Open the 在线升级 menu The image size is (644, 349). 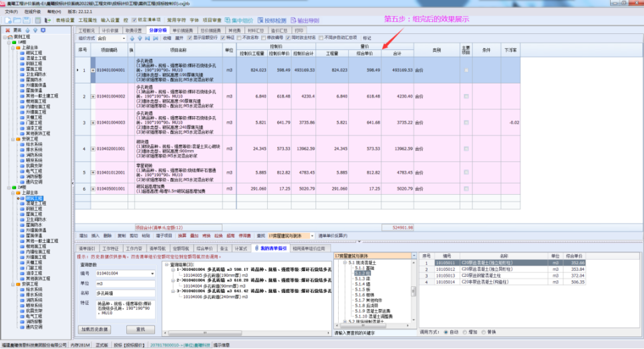point(32,12)
